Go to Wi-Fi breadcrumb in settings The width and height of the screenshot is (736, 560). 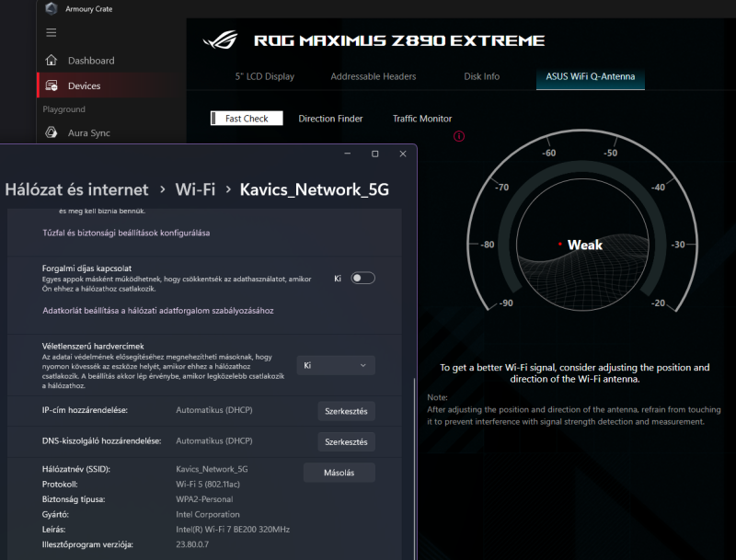pos(195,189)
